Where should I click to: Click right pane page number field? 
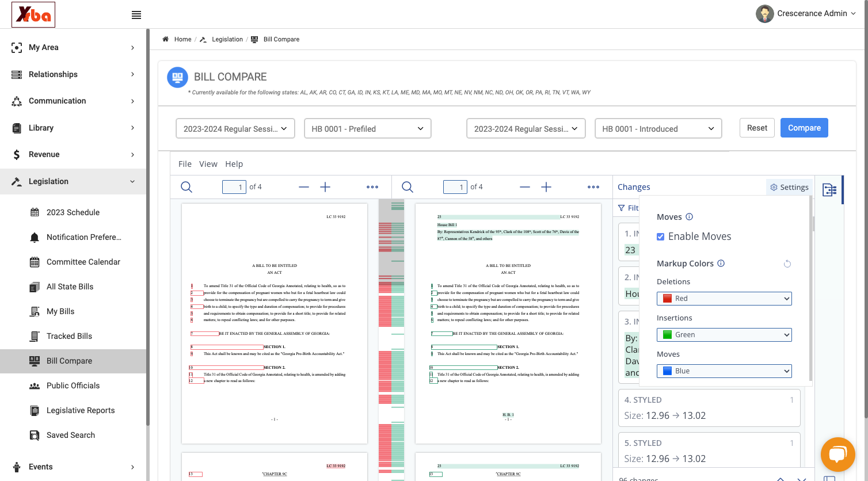click(455, 187)
